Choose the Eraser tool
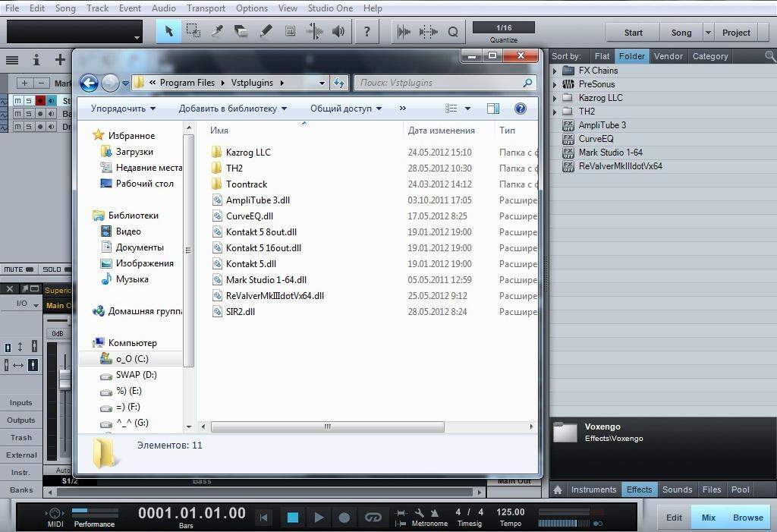 pos(241,32)
